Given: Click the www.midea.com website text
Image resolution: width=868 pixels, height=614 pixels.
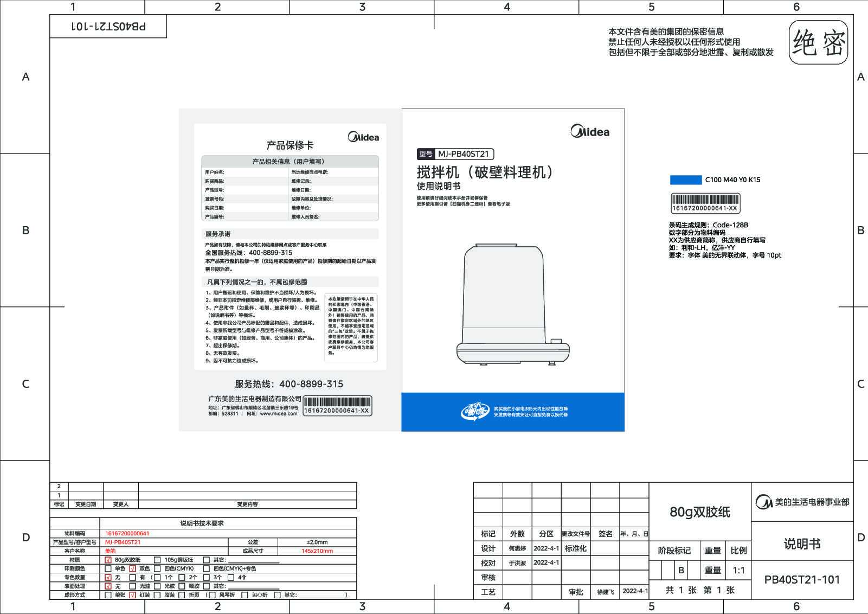Looking at the screenshot, I should 279,413.
